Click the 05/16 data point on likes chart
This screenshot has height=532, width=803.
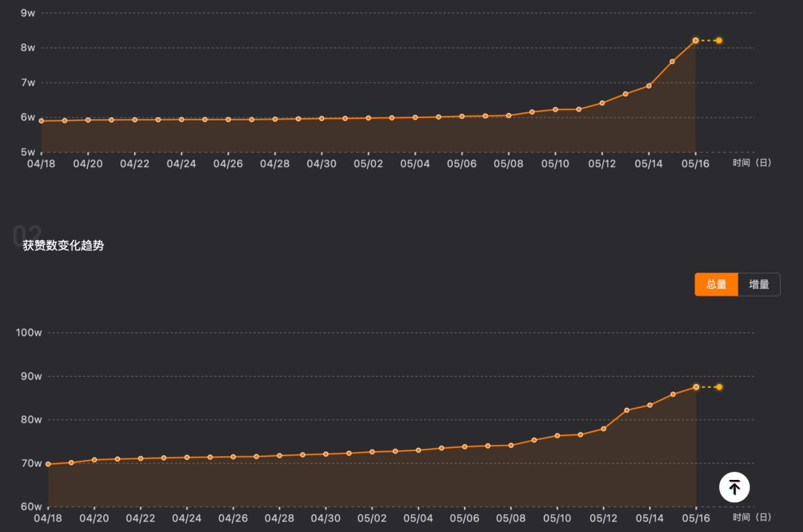pyautogui.click(x=696, y=386)
